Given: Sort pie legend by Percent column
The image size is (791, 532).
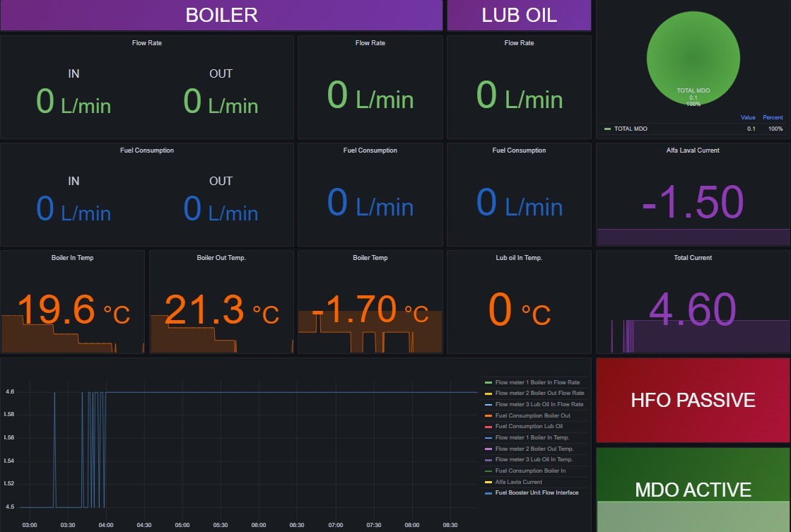Looking at the screenshot, I should coord(773,117).
